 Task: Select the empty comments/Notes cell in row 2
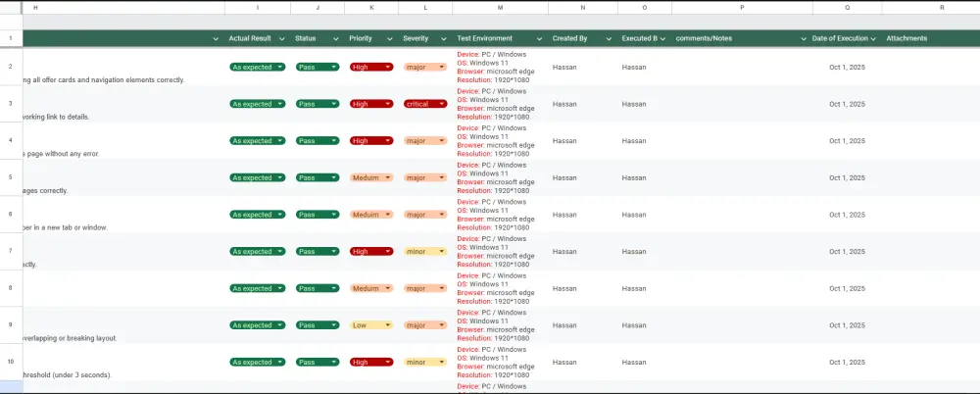pos(742,67)
